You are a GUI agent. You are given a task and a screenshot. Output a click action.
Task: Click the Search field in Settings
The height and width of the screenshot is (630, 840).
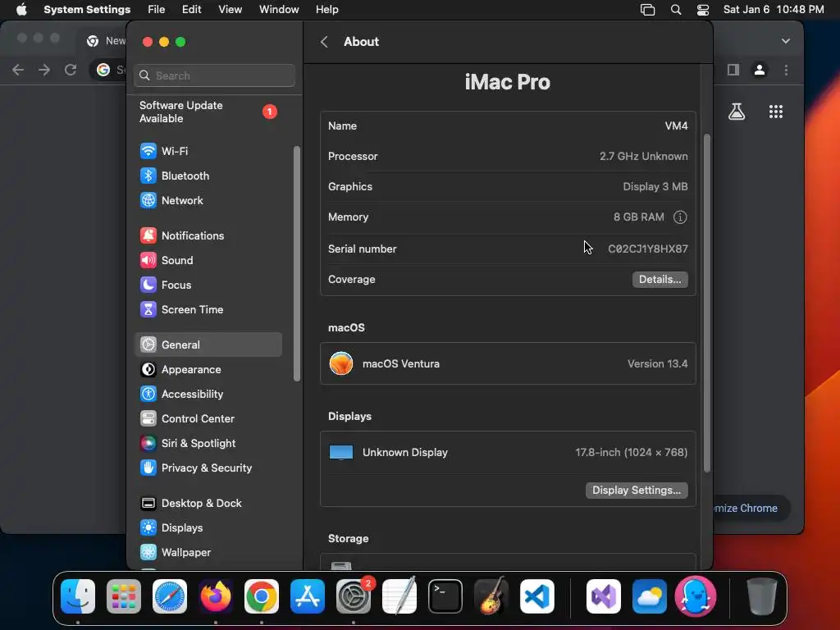[x=214, y=75]
